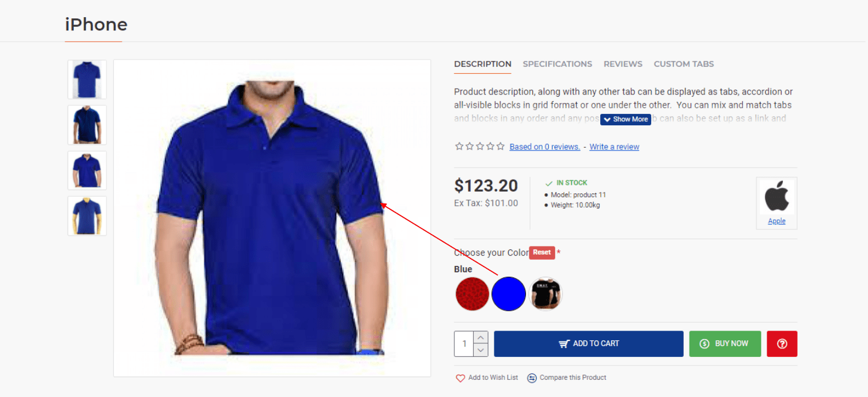Click the red question mark help icon
868x397 pixels.
click(x=782, y=344)
